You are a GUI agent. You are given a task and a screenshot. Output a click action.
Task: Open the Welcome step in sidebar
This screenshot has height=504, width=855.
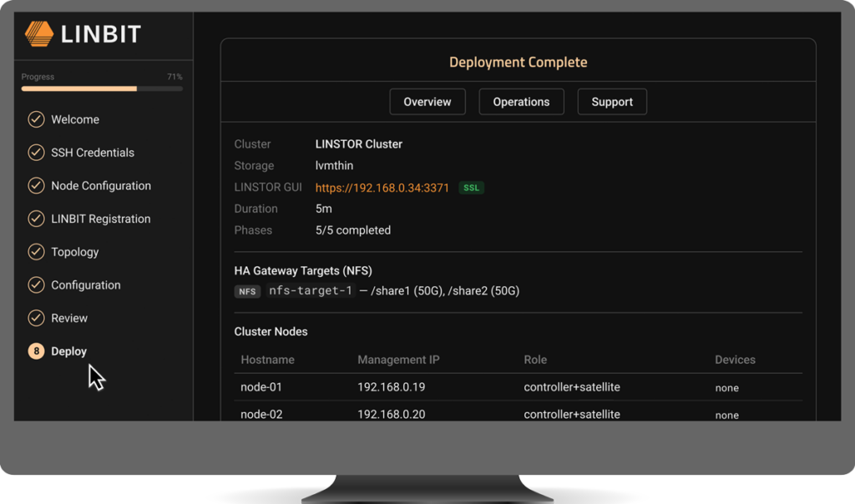[75, 119]
